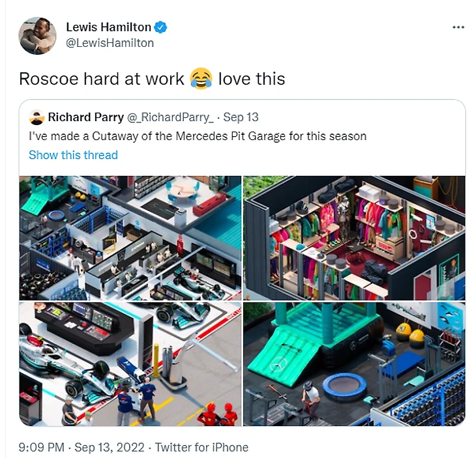This screenshot has width=476, height=458.
Task: Open the pit garage overview image
Action: (x=130, y=238)
